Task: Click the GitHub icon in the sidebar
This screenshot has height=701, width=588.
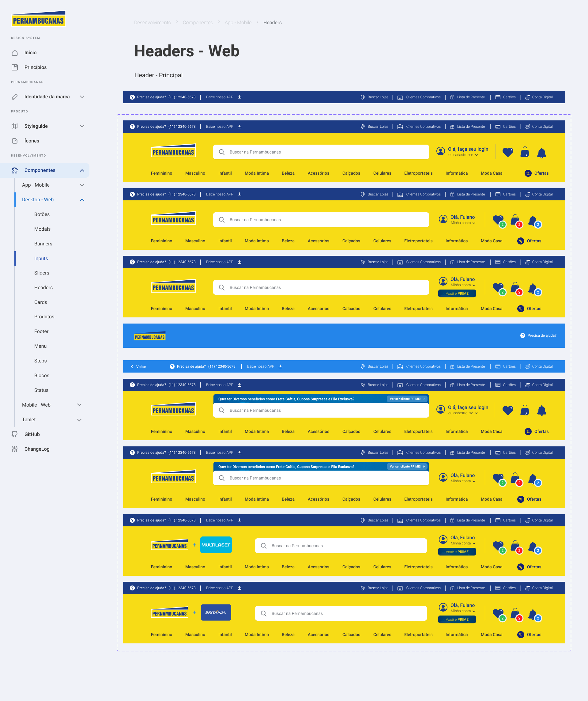Action: click(15, 434)
